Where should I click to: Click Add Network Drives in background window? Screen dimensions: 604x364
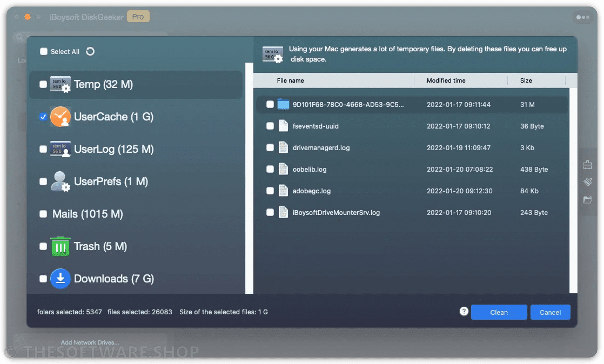click(x=90, y=342)
